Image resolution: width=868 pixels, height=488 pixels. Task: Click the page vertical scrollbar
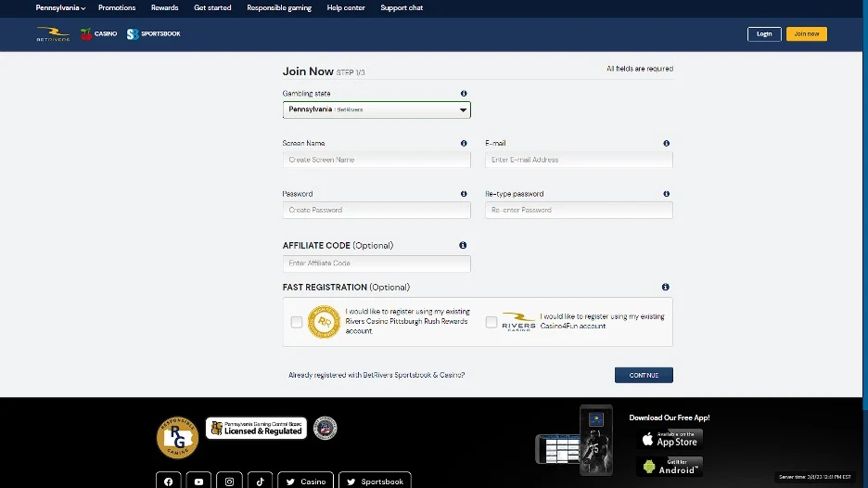pyautogui.click(x=865, y=205)
